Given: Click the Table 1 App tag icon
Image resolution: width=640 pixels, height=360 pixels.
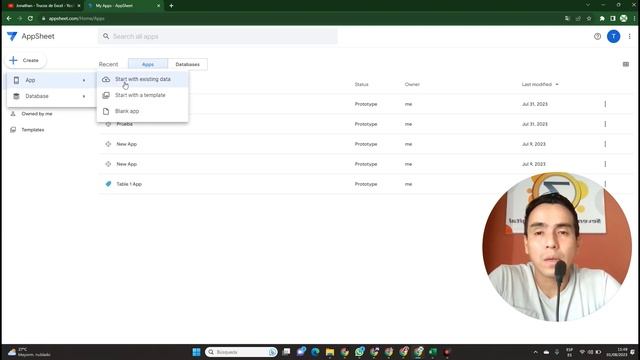Looking at the screenshot, I should coord(108,184).
